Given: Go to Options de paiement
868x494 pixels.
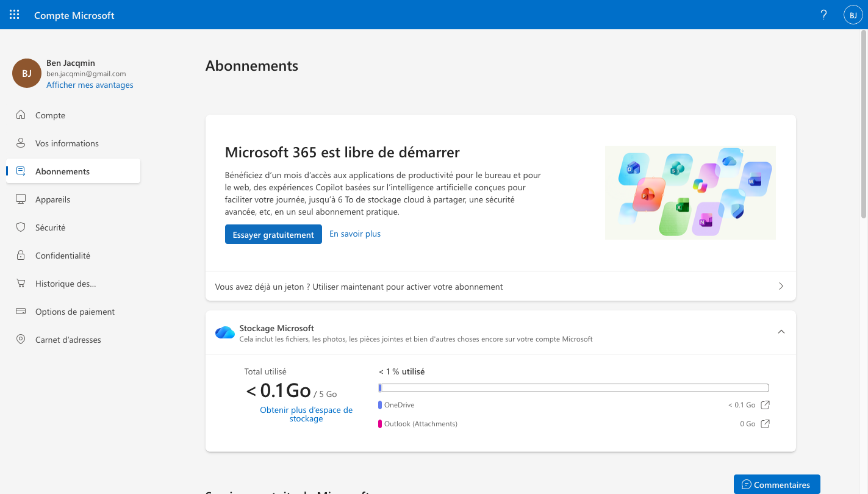Looking at the screenshot, I should click(73, 312).
